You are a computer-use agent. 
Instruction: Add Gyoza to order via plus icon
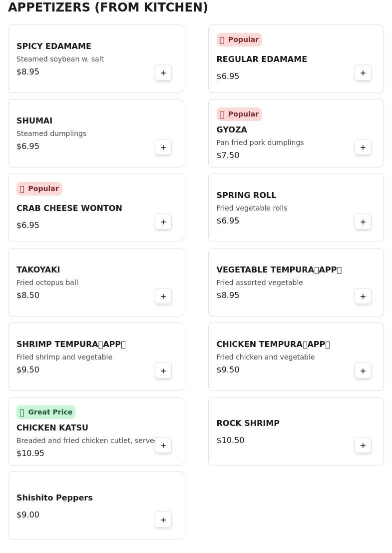[363, 147]
